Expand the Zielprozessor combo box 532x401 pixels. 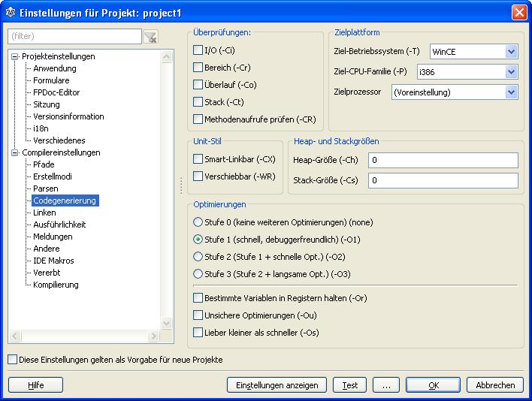coord(511,92)
